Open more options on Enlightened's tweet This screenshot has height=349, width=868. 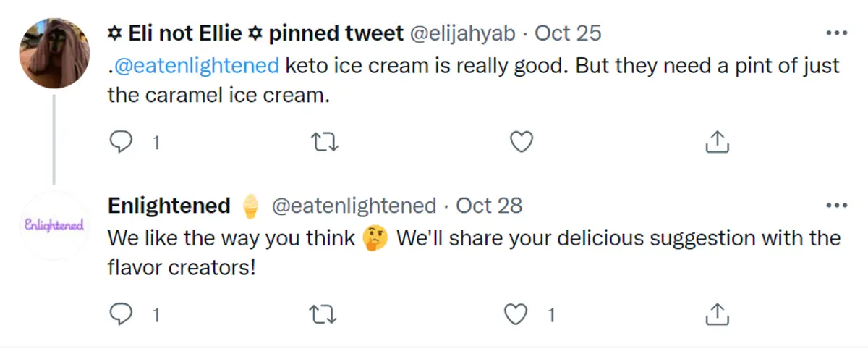pyautogui.click(x=836, y=206)
